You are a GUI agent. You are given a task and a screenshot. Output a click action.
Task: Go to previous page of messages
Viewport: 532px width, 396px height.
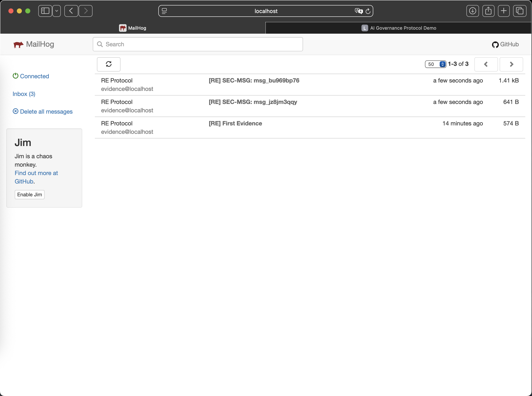486,64
